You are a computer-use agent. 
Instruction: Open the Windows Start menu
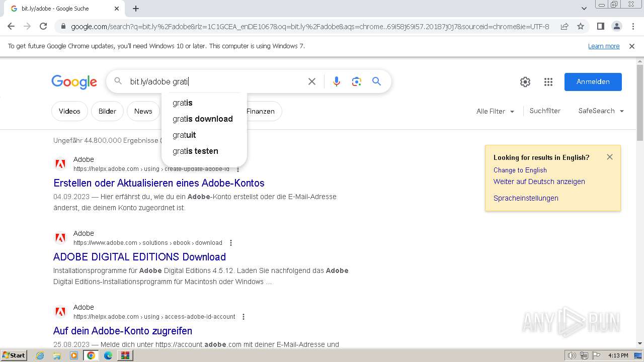point(14,355)
